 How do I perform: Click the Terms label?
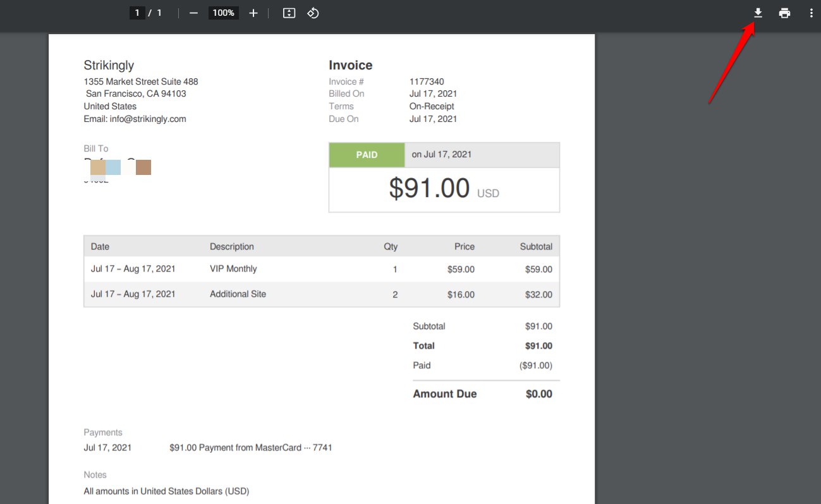pos(341,106)
